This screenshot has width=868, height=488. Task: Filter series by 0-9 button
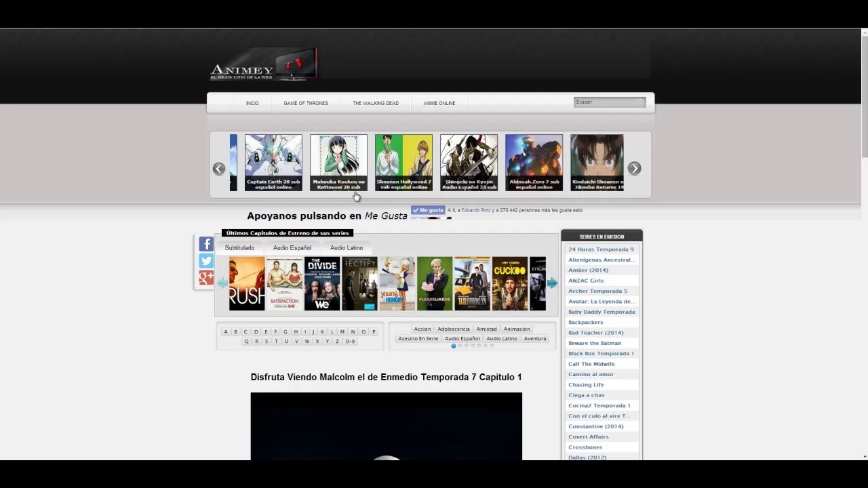coord(350,342)
